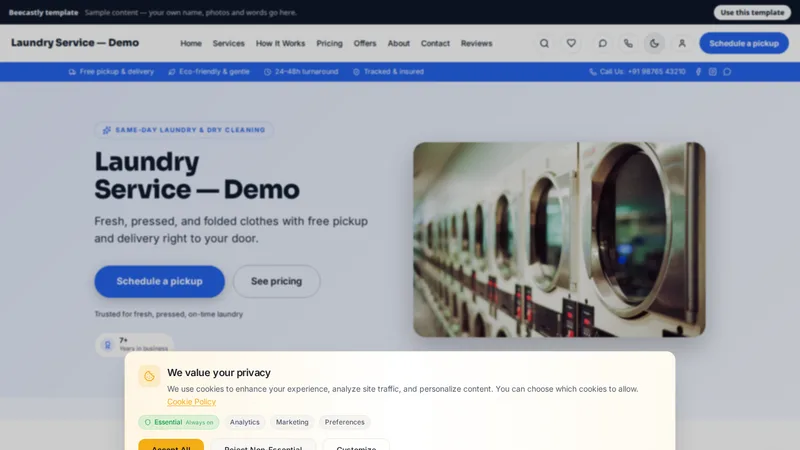Click the clock icon by 24-48h turnaround
Viewport: 800px width, 450px height.
(267, 72)
